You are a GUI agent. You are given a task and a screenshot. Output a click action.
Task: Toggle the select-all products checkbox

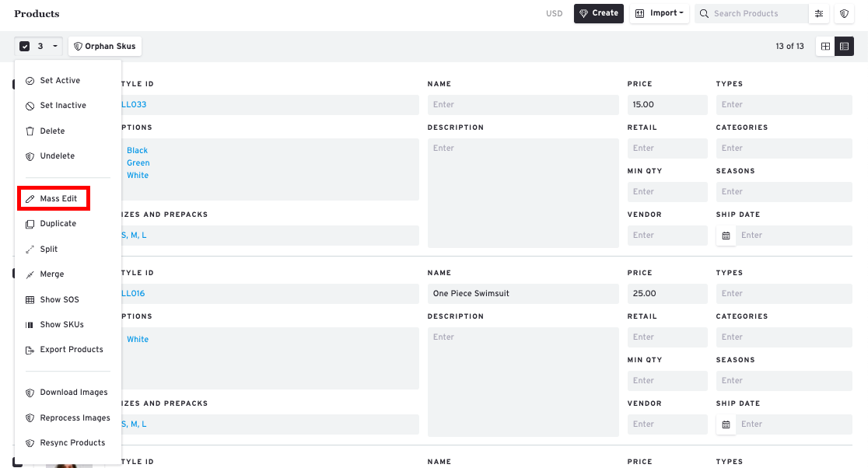point(24,47)
